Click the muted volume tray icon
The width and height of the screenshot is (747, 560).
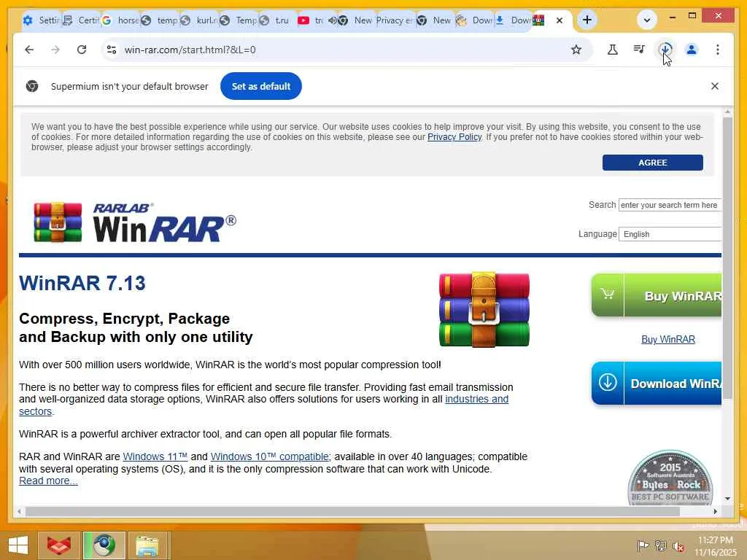(x=678, y=545)
